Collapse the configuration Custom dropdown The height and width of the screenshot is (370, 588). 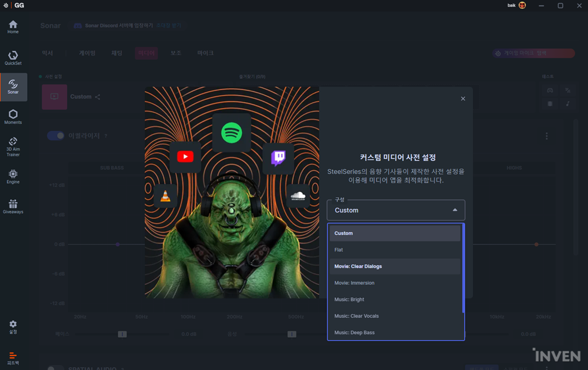[396, 210]
